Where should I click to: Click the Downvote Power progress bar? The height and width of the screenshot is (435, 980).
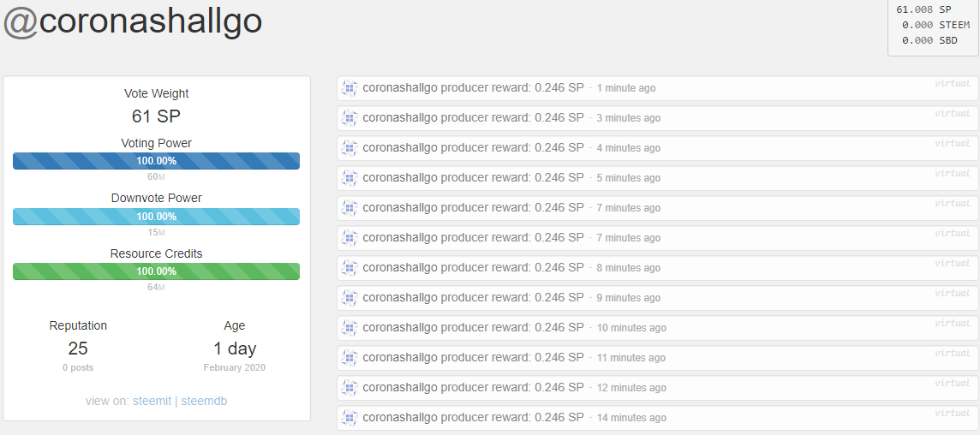point(156,217)
